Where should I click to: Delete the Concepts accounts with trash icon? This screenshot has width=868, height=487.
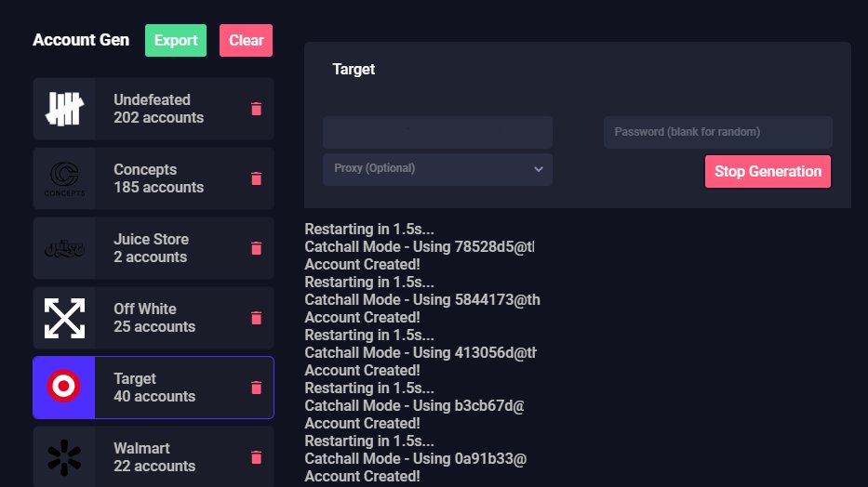[x=256, y=178]
